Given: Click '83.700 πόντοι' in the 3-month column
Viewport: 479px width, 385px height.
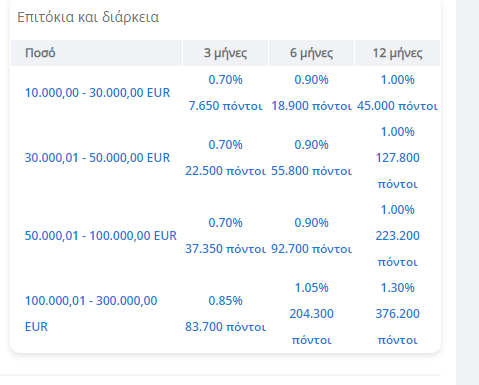Looking at the screenshot, I should click(x=225, y=327).
